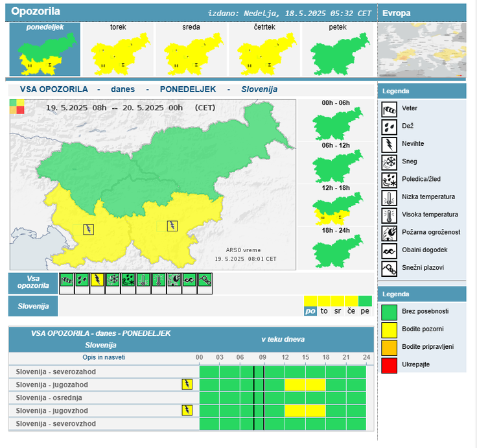Viewport: 477px width, 448px height.
Task: Select ice/glaze warning icon in Vsa opozorila row
Action: click(x=128, y=279)
